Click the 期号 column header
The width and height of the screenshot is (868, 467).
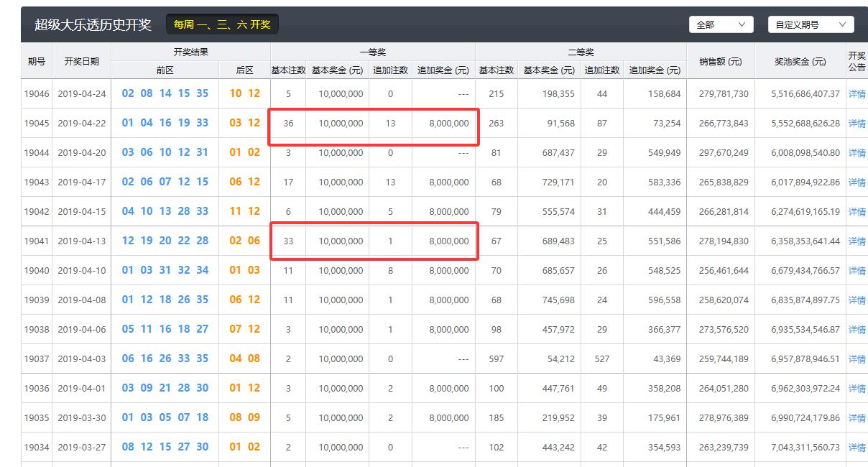[37, 61]
